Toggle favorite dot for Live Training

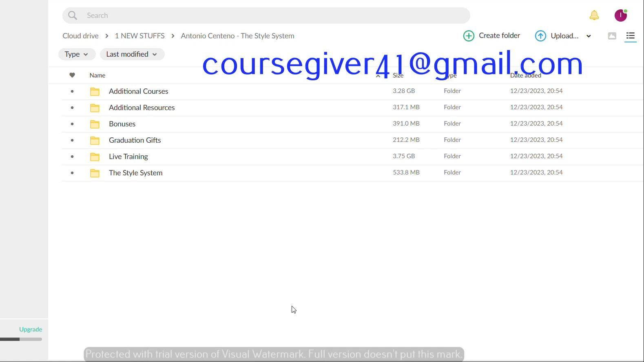(x=72, y=157)
